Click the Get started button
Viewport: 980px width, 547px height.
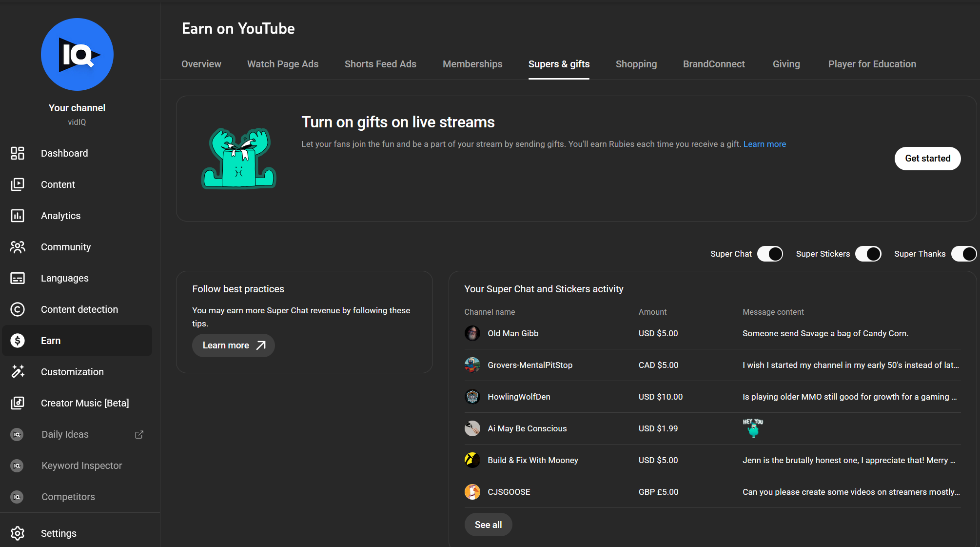point(927,159)
